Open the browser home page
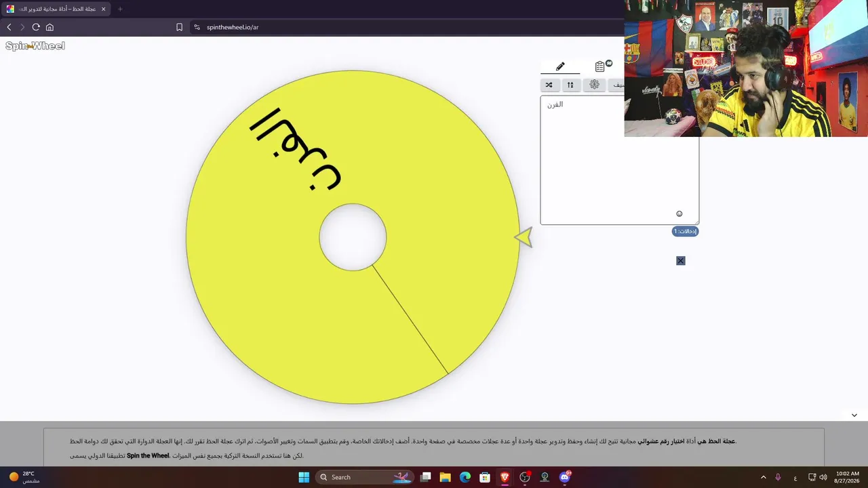Viewport: 868px width, 488px height. coord(50,27)
